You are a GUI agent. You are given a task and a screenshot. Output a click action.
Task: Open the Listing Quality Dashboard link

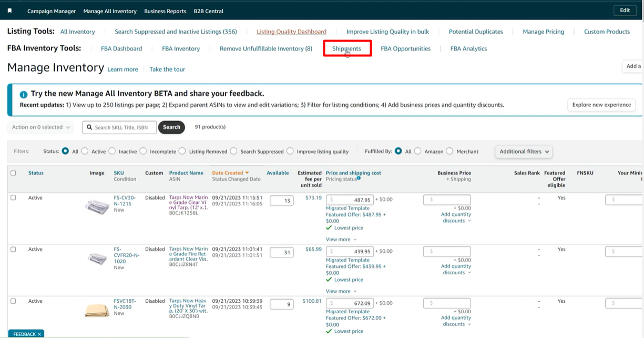292,32
